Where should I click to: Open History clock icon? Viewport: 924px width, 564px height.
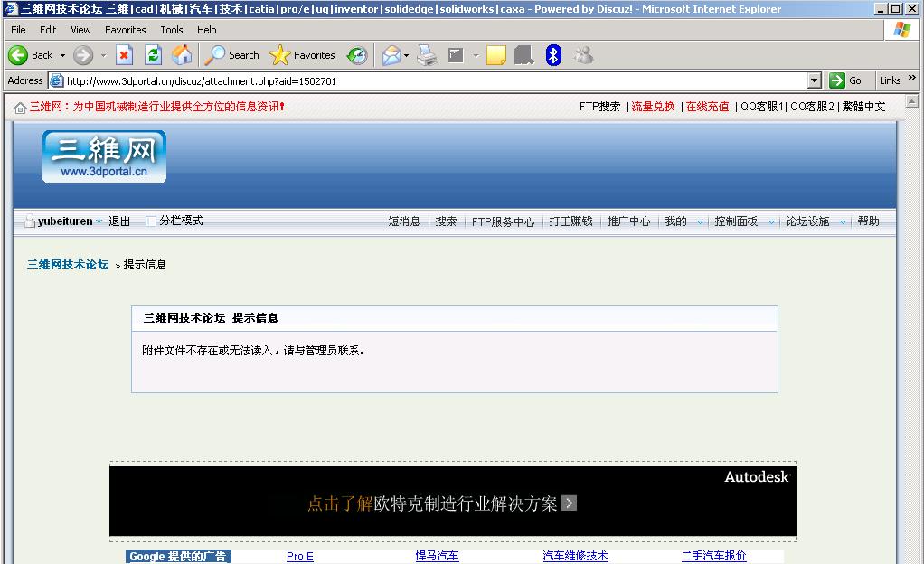pos(357,55)
